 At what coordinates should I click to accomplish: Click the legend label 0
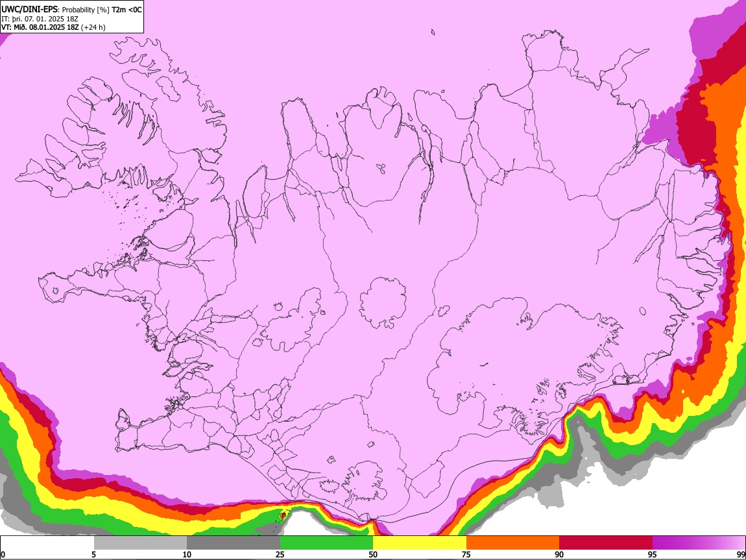3,555
